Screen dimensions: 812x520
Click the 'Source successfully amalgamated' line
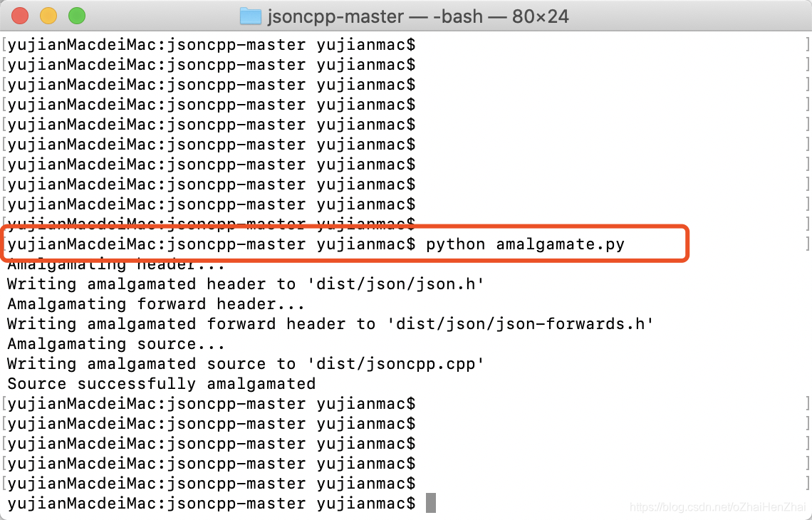pyautogui.click(x=160, y=383)
